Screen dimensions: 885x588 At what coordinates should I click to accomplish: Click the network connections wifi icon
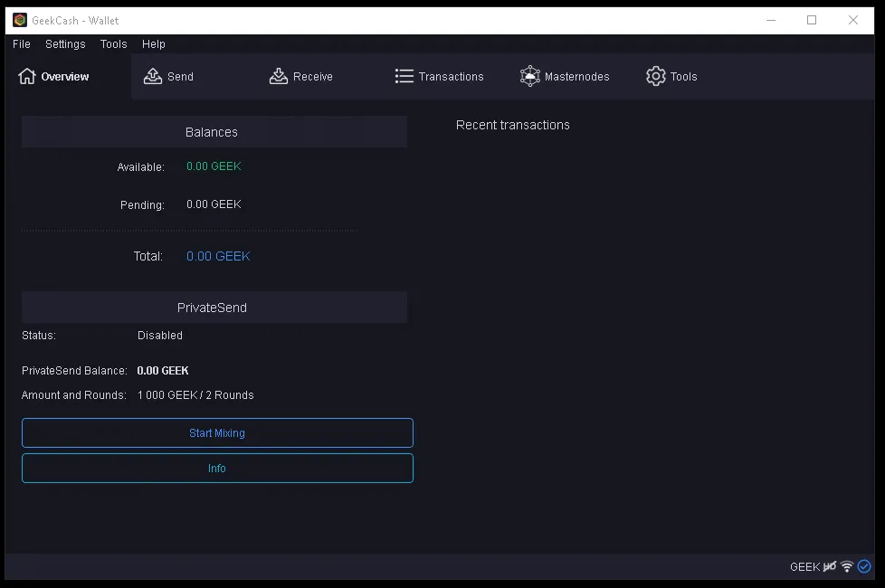pyautogui.click(x=847, y=566)
